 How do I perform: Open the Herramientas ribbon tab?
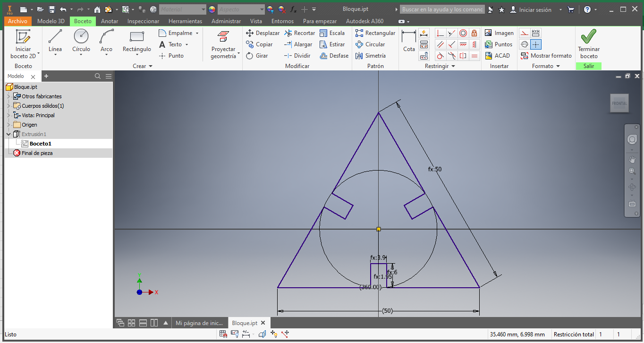pos(185,21)
